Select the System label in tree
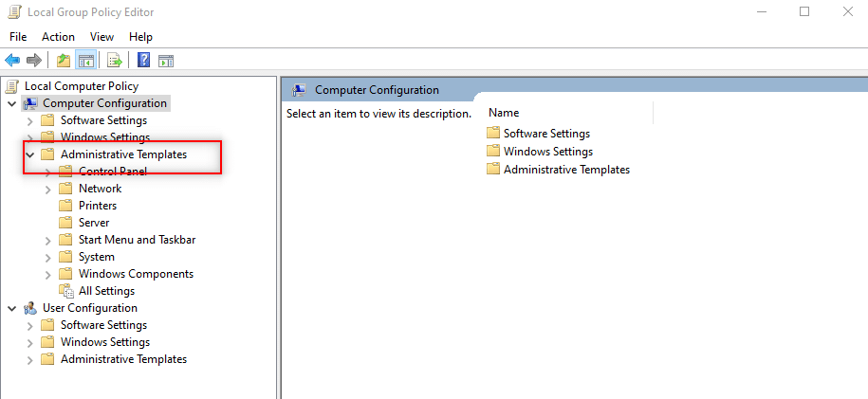The width and height of the screenshot is (868, 399). 97,257
